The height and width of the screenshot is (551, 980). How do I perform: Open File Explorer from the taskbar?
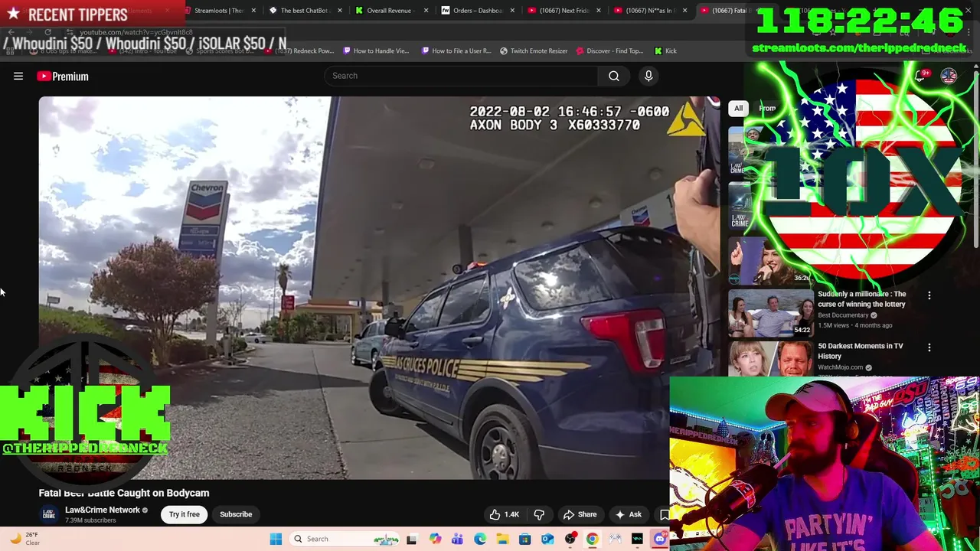coord(502,539)
